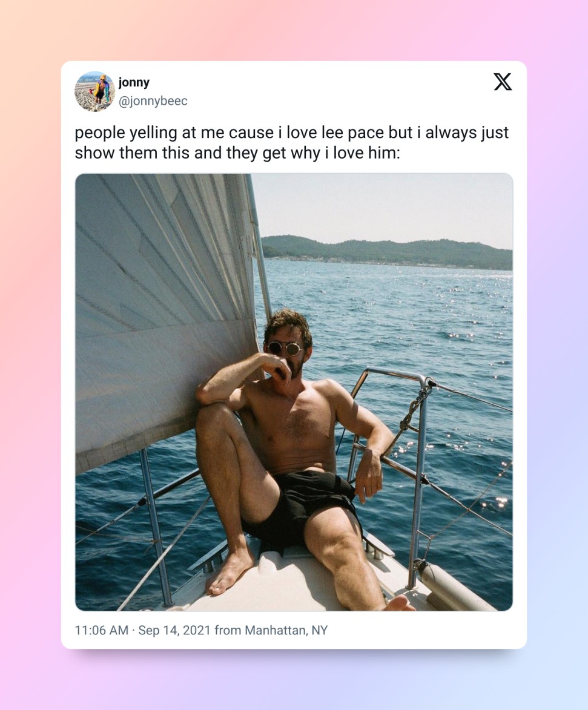Click the 11:06 AM timestamp
The image size is (588, 710).
(x=102, y=630)
